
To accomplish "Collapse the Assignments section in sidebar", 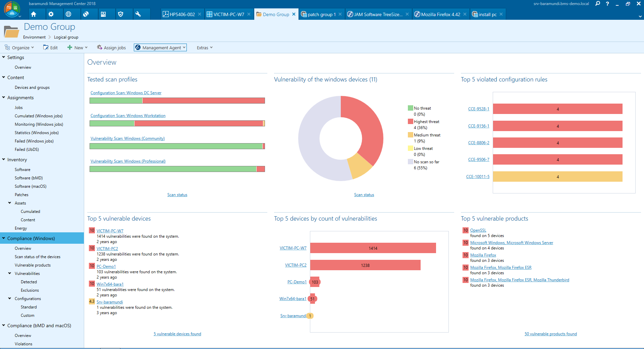I will pyautogui.click(x=4, y=98).
